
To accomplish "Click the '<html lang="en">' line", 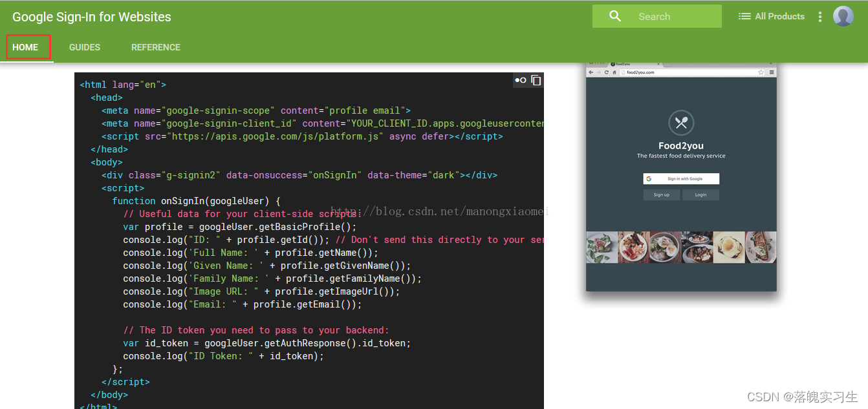I will coord(123,85).
